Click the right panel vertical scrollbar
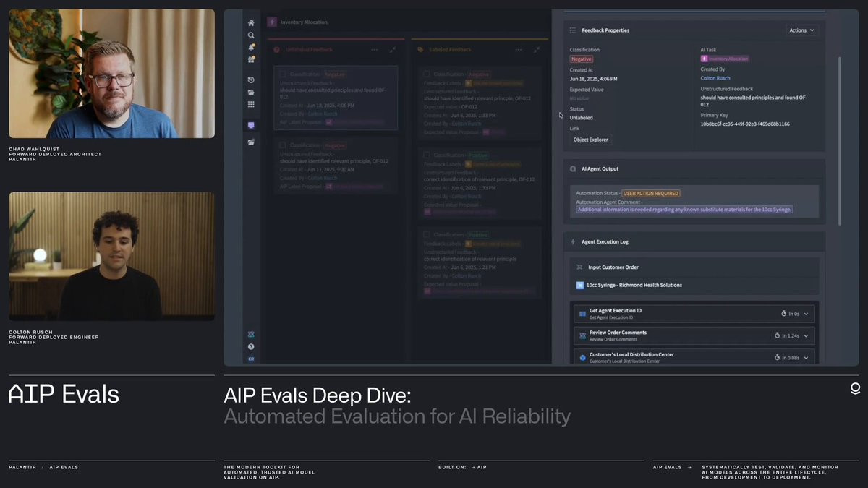 (x=839, y=141)
